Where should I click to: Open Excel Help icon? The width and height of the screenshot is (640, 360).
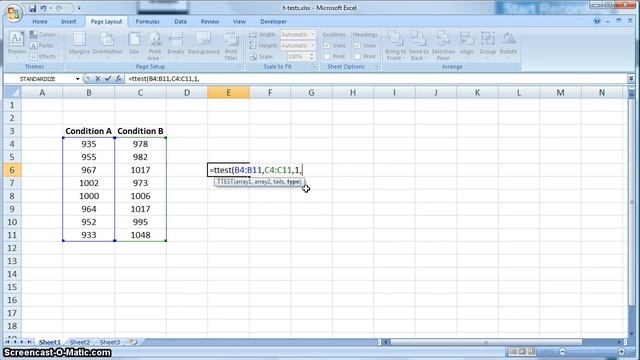(597, 21)
